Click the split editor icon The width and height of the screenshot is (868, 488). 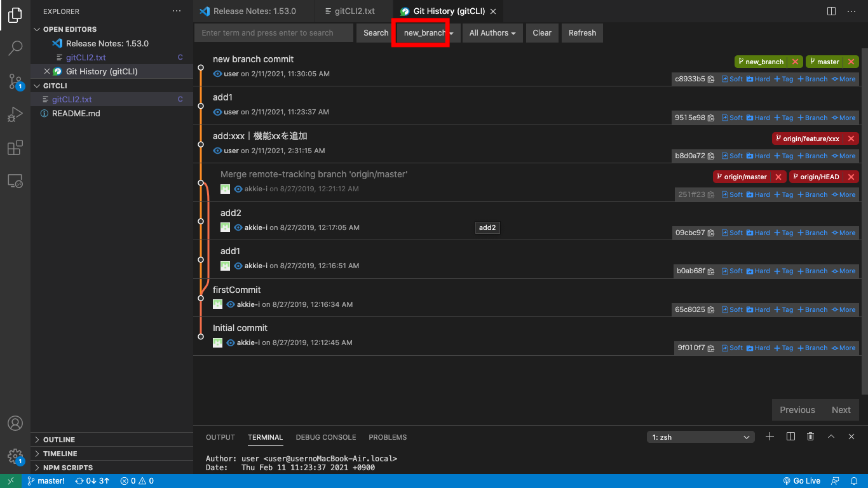coord(831,11)
